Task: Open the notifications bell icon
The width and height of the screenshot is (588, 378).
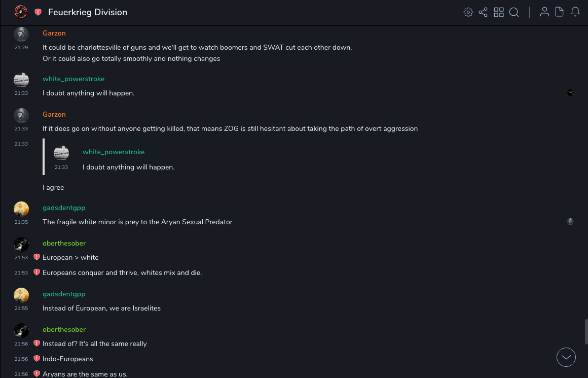Action: click(575, 12)
